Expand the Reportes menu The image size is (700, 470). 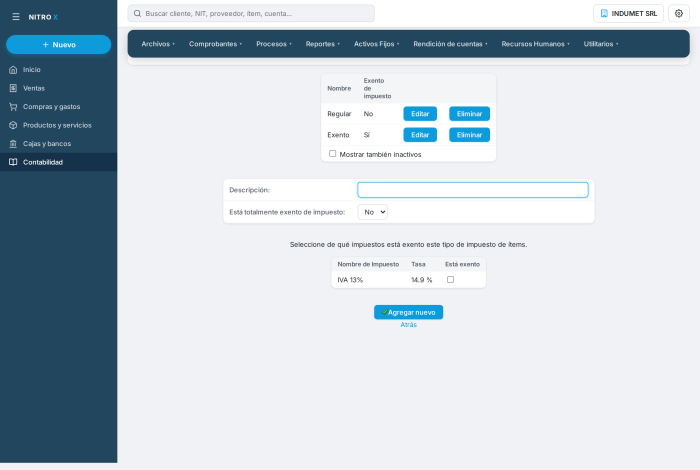[323, 44]
